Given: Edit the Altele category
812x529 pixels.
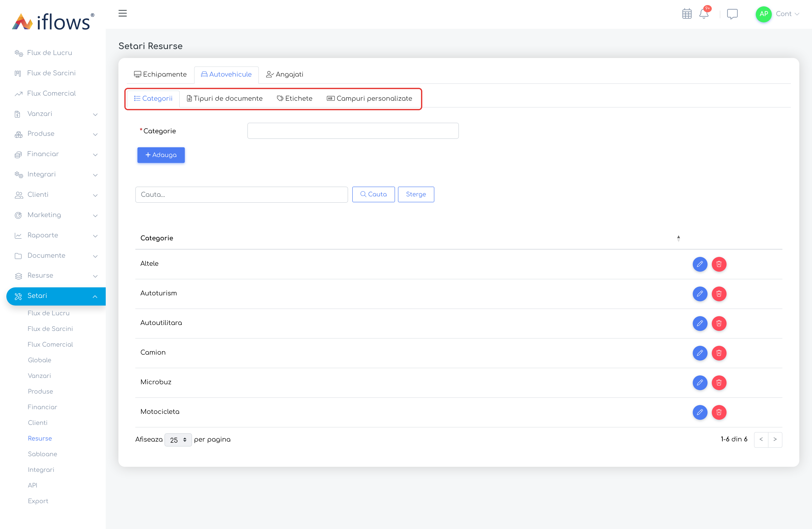Looking at the screenshot, I should (x=700, y=264).
